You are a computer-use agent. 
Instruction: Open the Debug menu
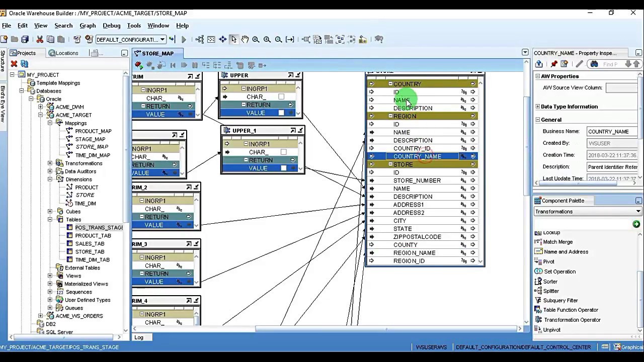pos(111,26)
